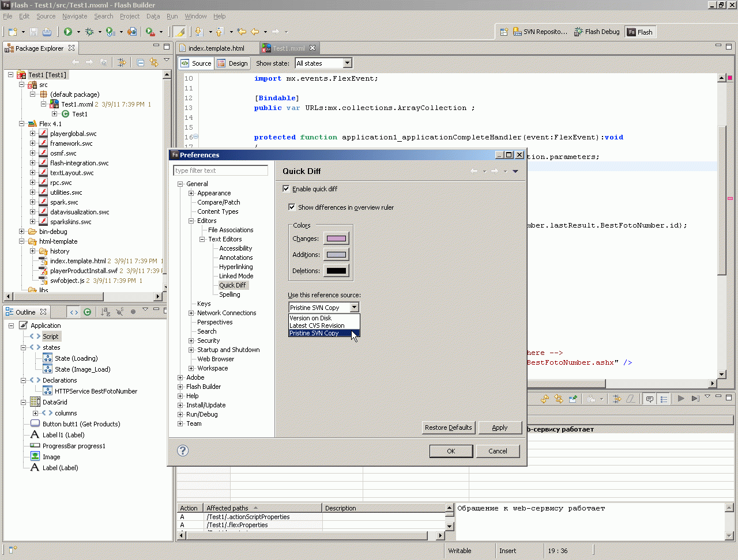The width and height of the screenshot is (738, 560).
Task: Click the Print icon in main toolbar
Action: [x=47, y=32]
